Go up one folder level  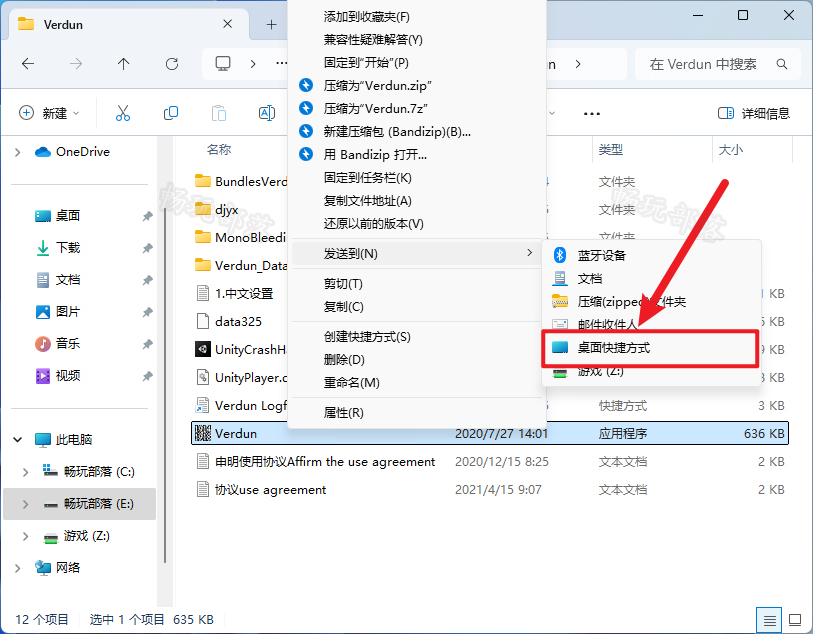pyautogui.click(x=123, y=64)
